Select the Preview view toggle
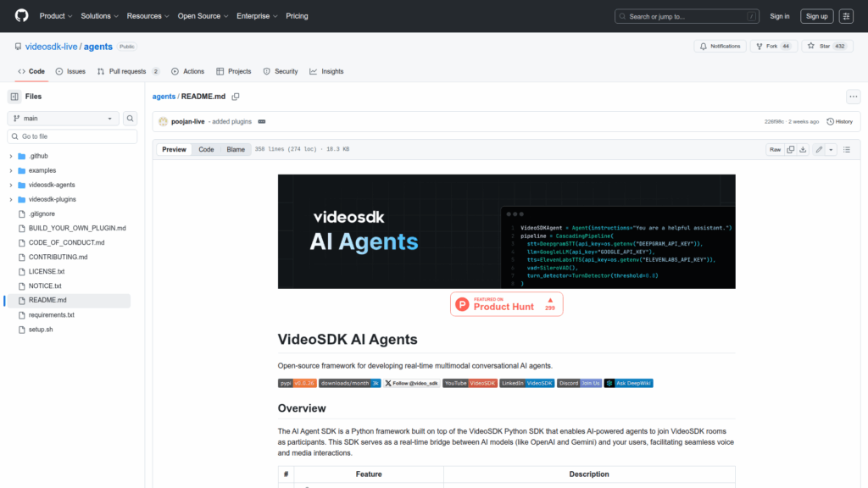Screen dimensions: 868x488 (x=174, y=149)
